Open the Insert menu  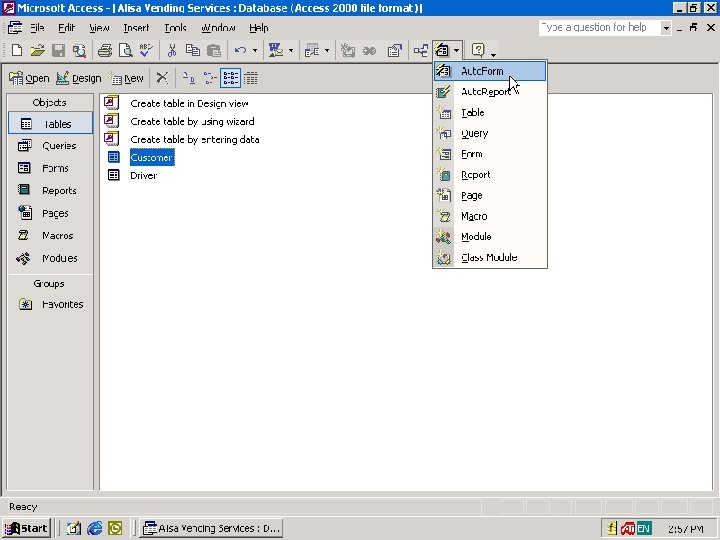tap(136, 28)
